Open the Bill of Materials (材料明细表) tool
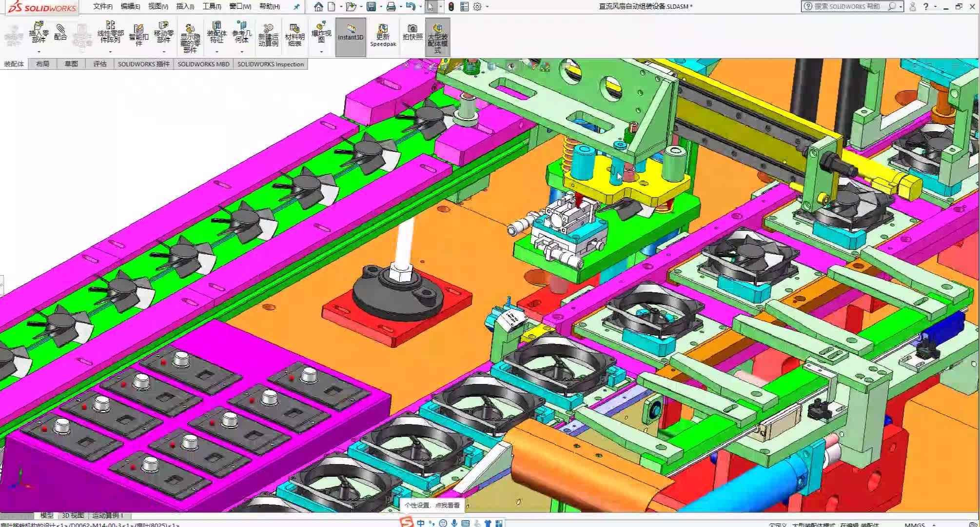 pyautogui.click(x=294, y=35)
